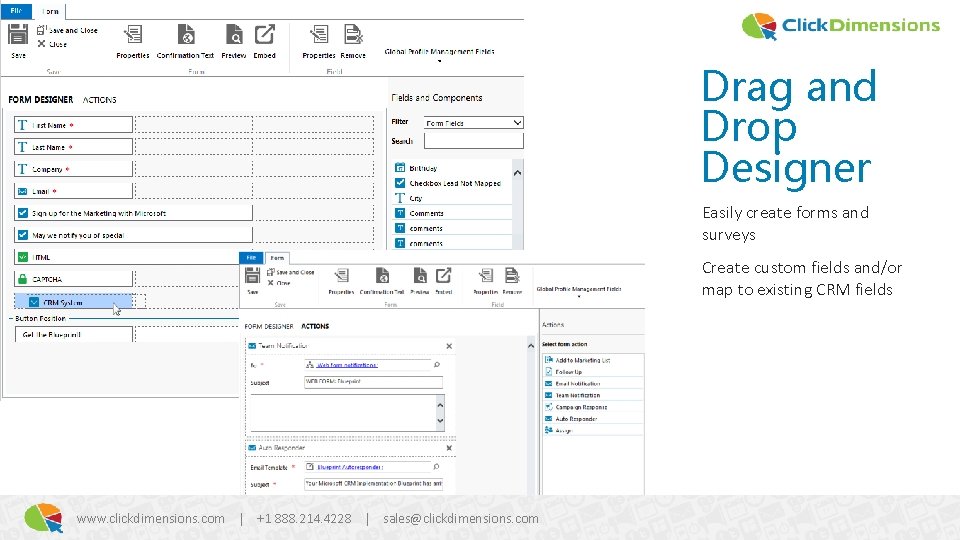The height and width of the screenshot is (540, 960).
Task: Remove the Auto Responder action with X
Action: point(449,448)
